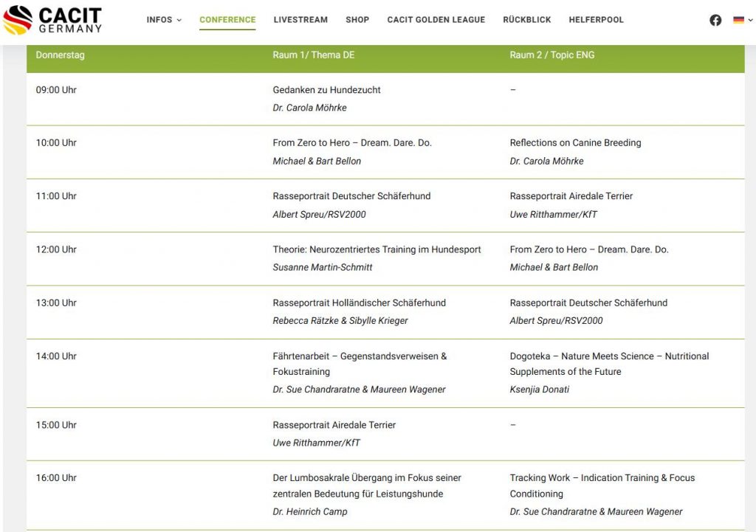Go to the SHOP page
Viewport: 756px width, 532px height.
(357, 20)
